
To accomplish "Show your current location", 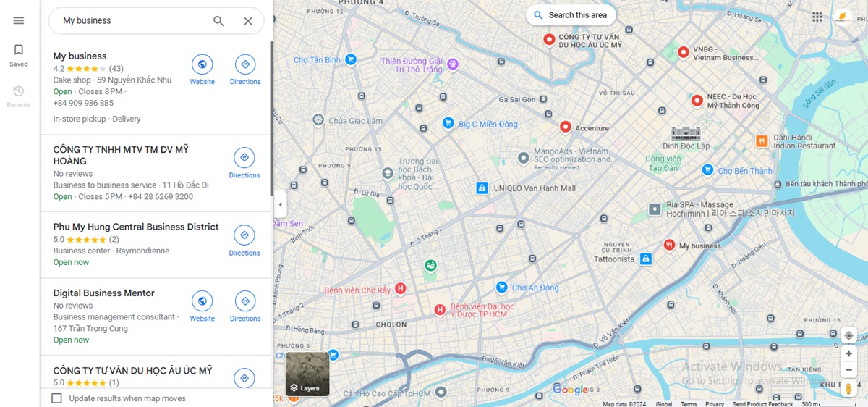I will 848,335.
